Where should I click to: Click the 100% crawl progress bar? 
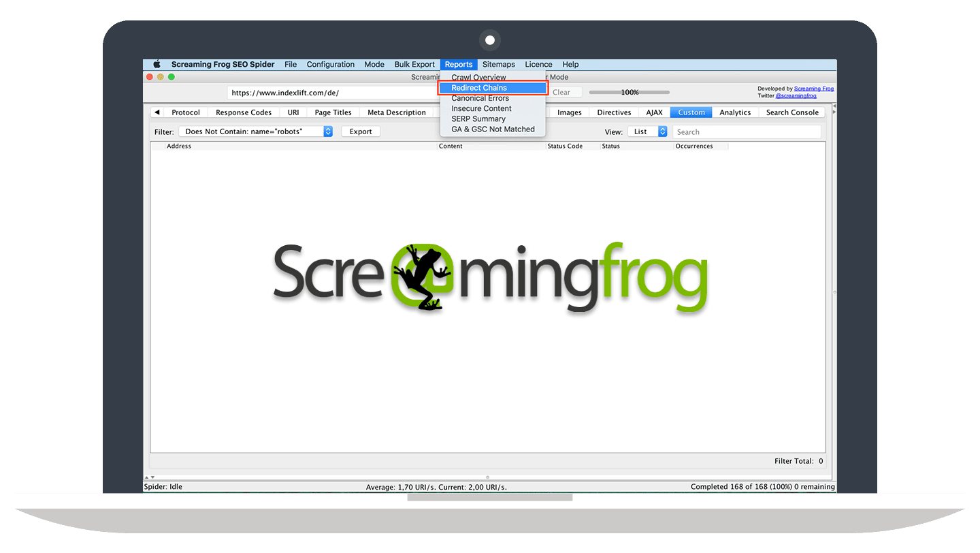point(630,93)
